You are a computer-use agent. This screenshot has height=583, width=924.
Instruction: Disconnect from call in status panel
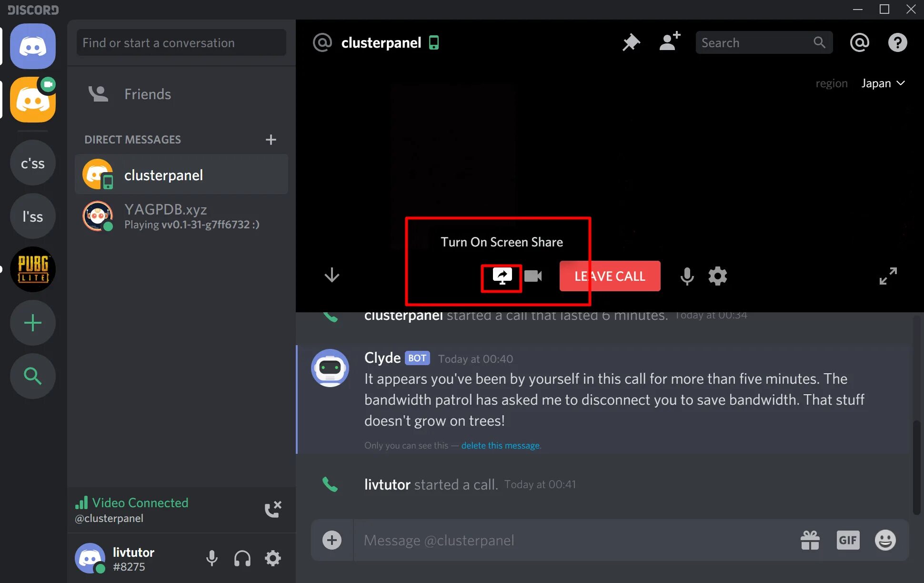coord(273,509)
